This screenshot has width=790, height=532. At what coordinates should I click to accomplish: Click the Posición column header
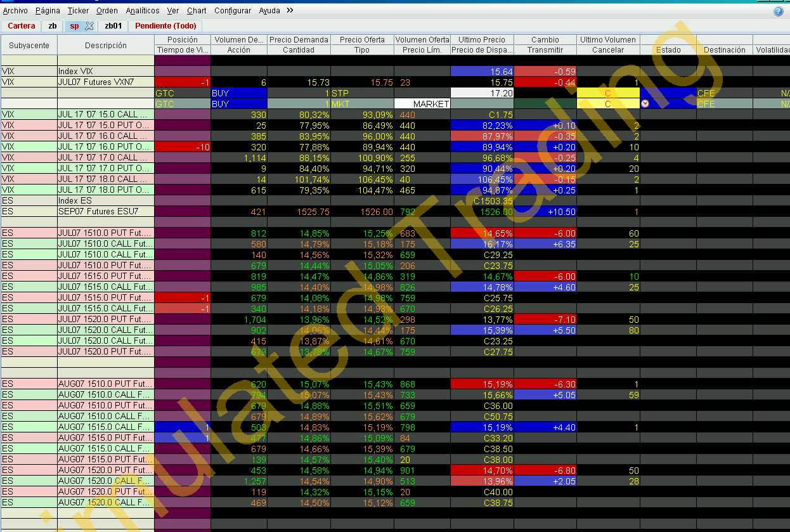click(183, 39)
